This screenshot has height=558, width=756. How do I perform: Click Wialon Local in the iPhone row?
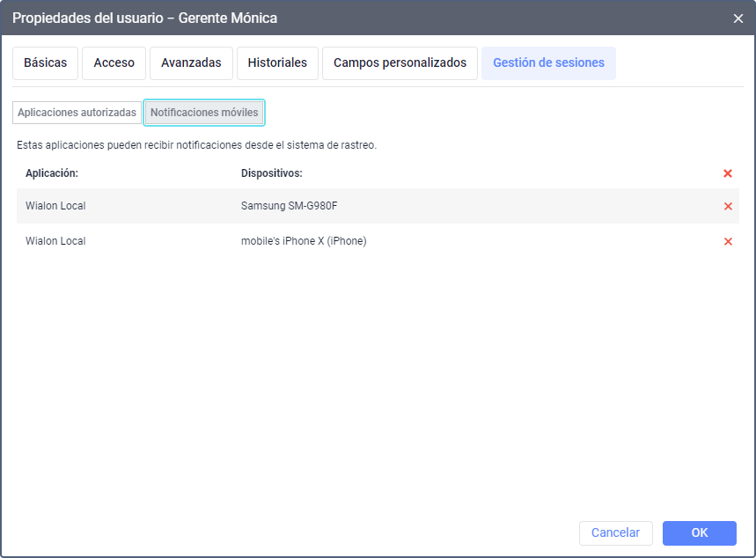coord(55,241)
